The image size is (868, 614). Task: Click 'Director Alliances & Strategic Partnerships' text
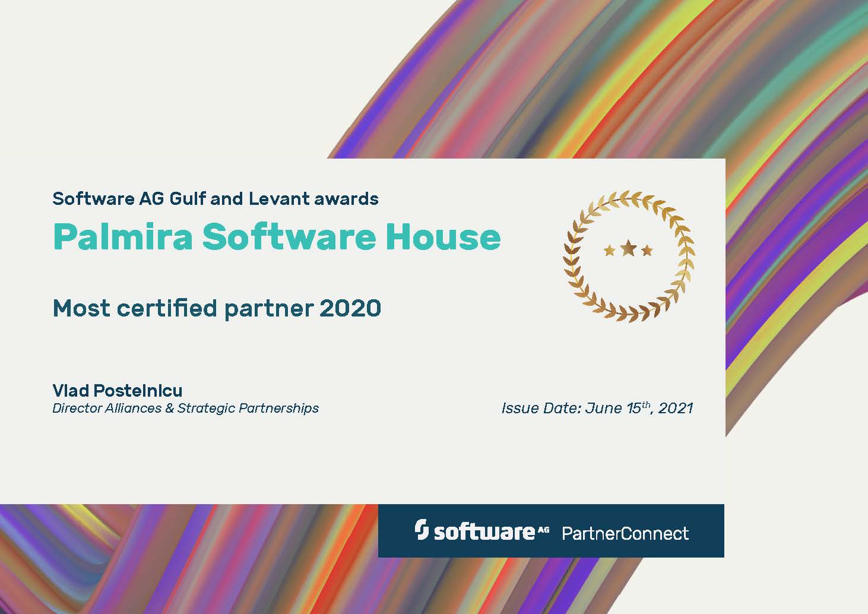(x=186, y=409)
